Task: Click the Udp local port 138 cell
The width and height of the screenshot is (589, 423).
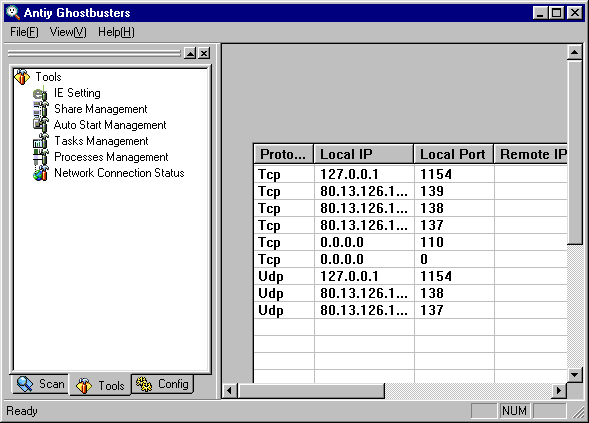Action: point(454,293)
